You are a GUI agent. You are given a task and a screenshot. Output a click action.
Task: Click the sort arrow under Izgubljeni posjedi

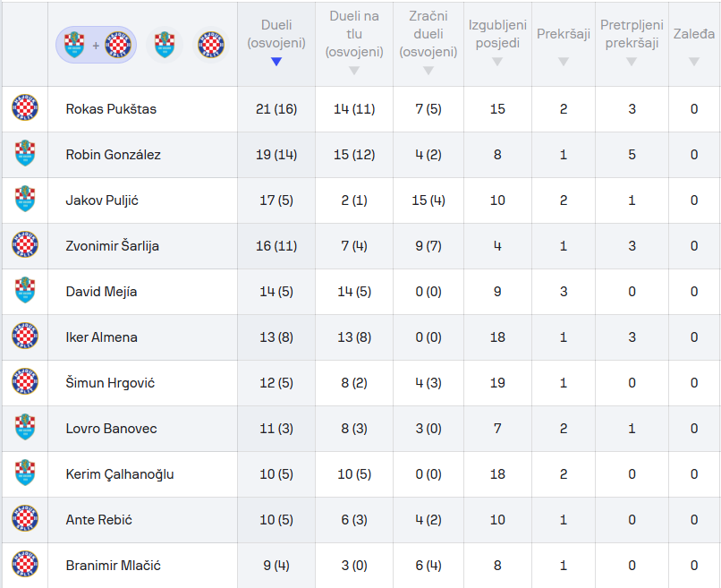pos(497,62)
